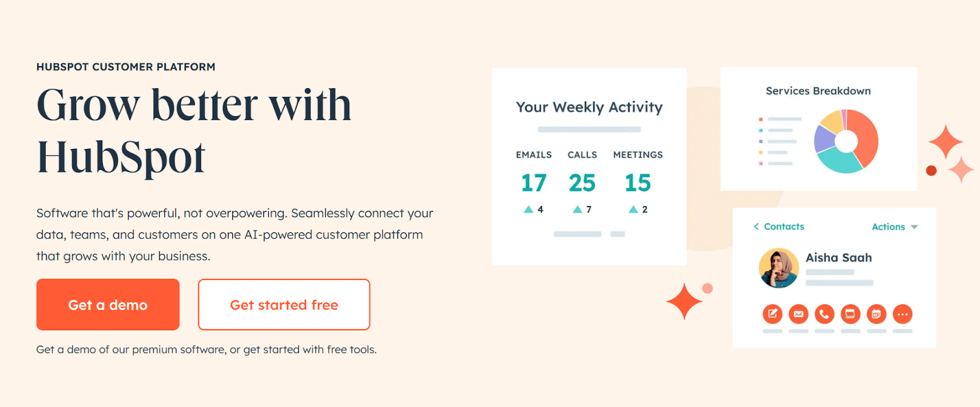This screenshot has height=407, width=980.
Task: Click the purple legend swatch in Services Breakdown
Action: tap(761, 142)
